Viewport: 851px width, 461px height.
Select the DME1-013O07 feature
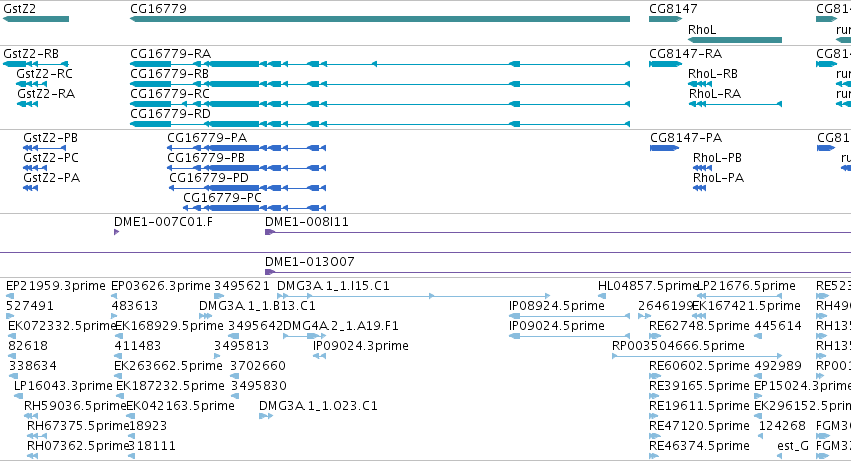pos(558,272)
